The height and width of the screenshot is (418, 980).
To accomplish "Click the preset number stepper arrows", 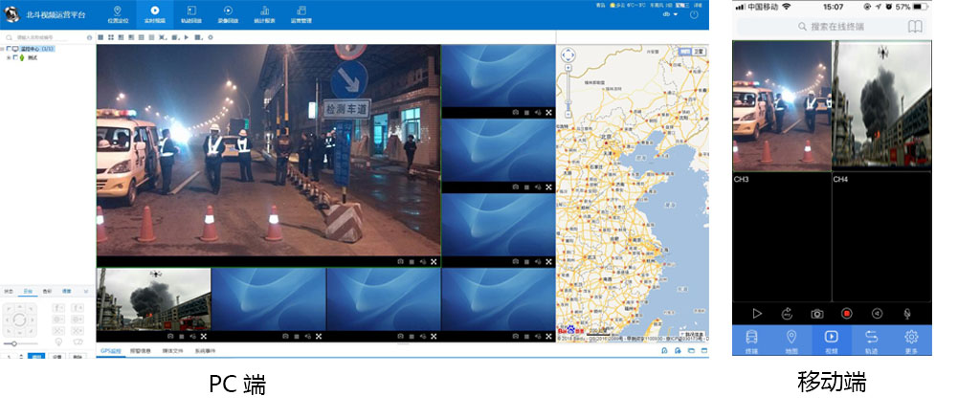I will [21, 358].
